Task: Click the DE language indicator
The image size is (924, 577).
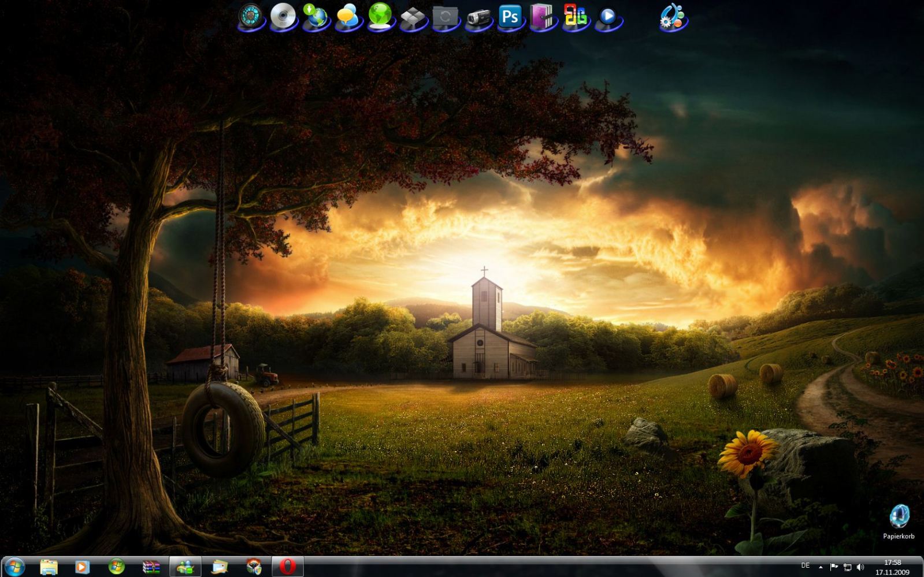Action: 805,566
